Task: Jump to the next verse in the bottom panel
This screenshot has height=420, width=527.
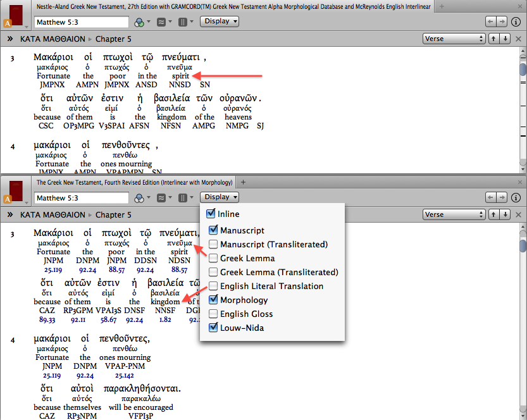Action: point(505,214)
